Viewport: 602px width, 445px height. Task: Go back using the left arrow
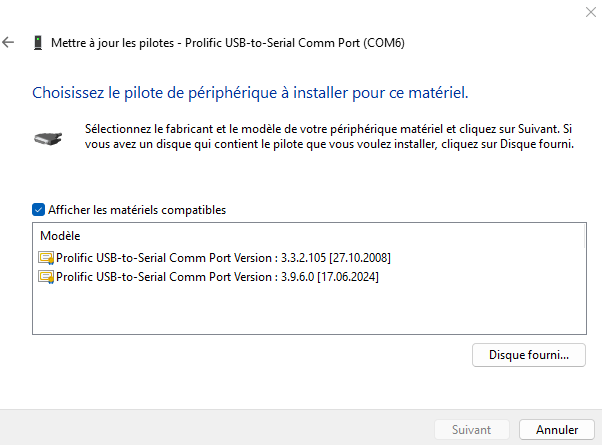tap(8, 42)
